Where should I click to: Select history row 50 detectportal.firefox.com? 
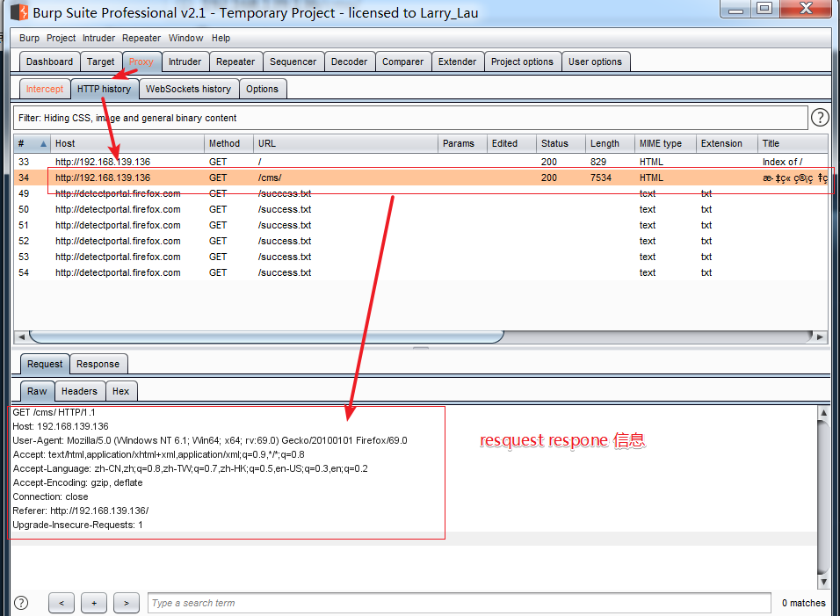pos(421,209)
